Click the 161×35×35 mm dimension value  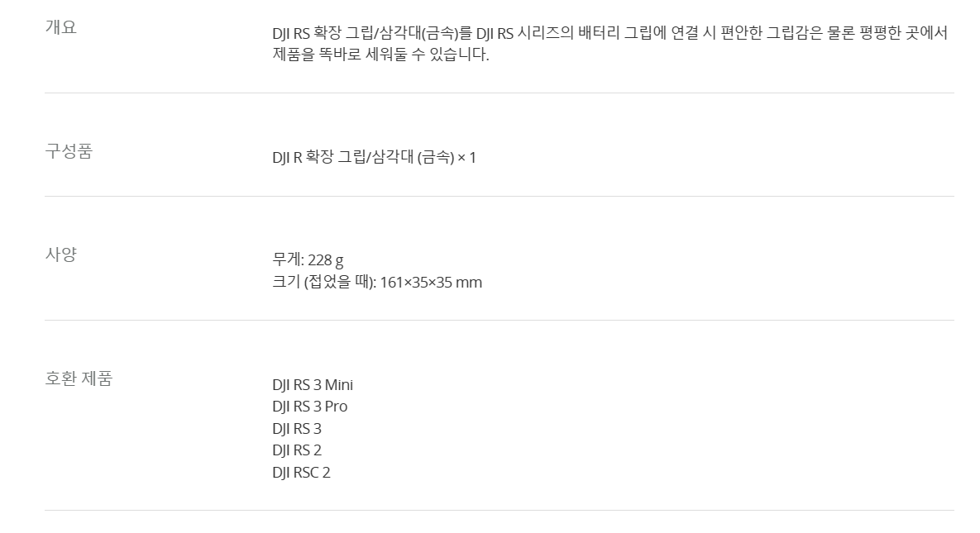pos(431,283)
